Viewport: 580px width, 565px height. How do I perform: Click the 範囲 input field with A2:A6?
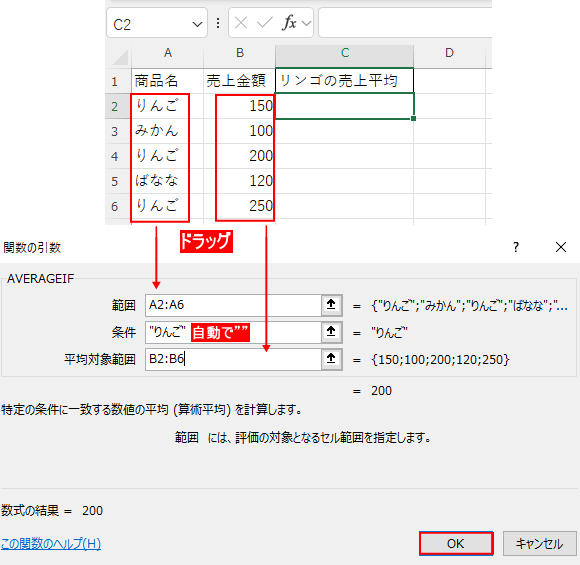[233, 305]
